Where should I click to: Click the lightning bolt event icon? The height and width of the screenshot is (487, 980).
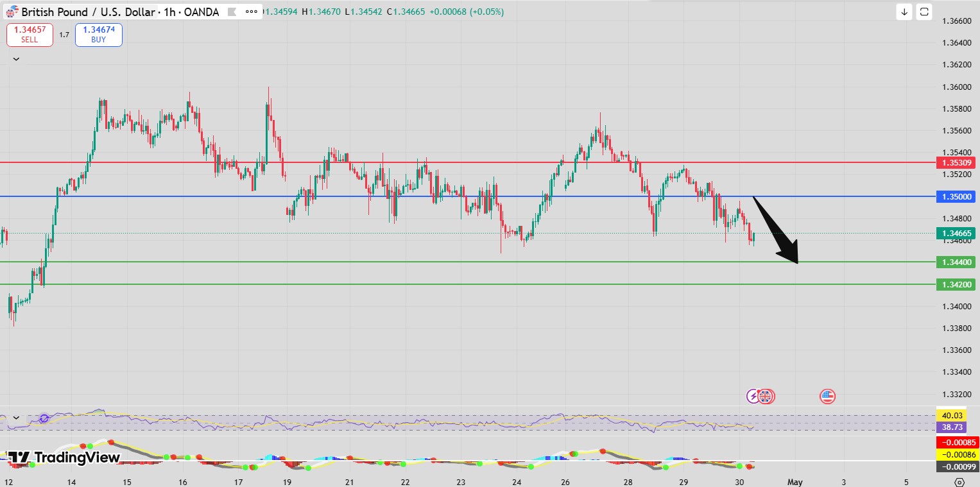coord(753,397)
